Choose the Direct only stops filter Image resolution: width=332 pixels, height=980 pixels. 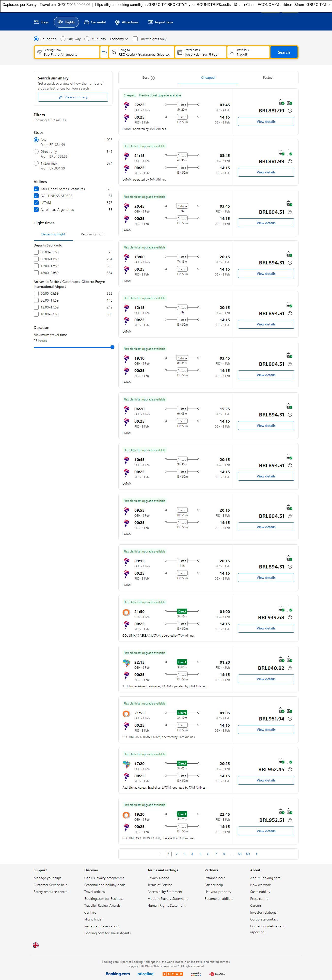pyautogui.click(x=36, y=152)
